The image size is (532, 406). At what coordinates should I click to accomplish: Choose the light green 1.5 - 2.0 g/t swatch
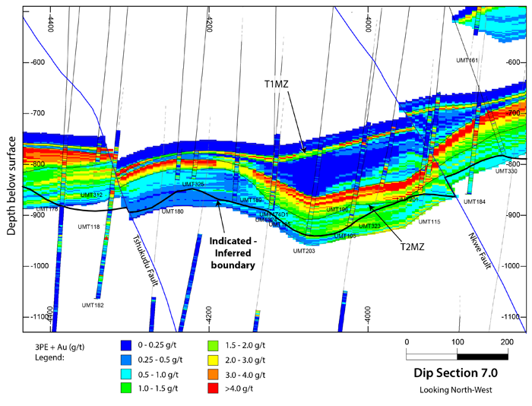(x=214, y=345)
